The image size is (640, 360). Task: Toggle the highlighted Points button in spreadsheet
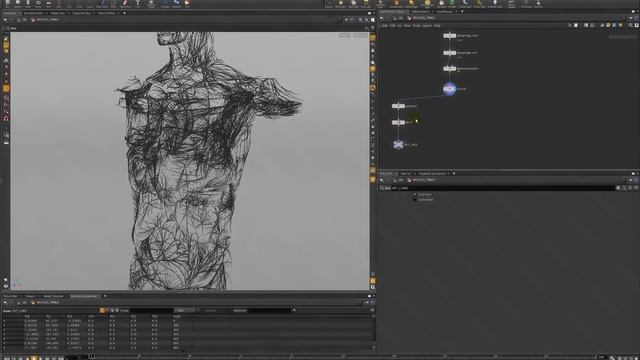102,311
